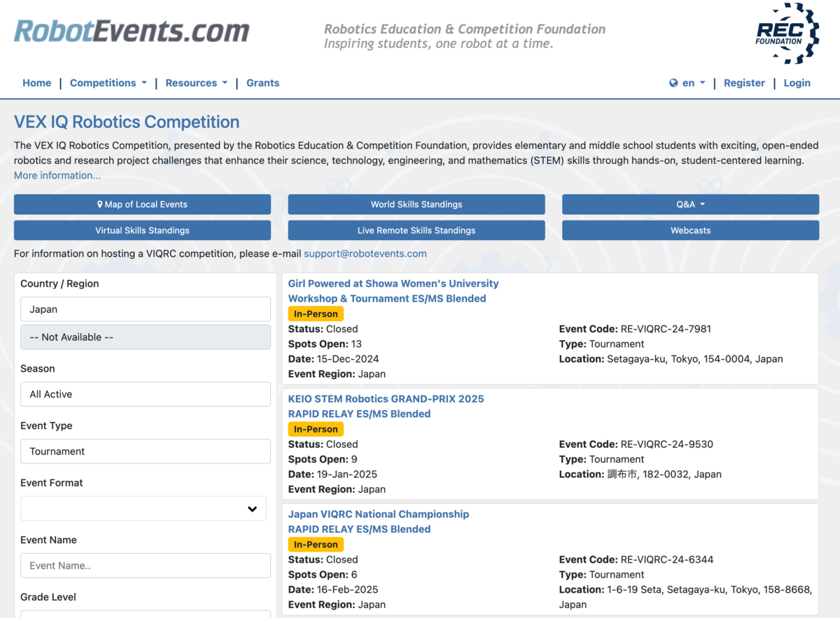Click Spots Open: 13 text
The height and width of the screenshot is (618, 840).
click(x=325, y=344)
